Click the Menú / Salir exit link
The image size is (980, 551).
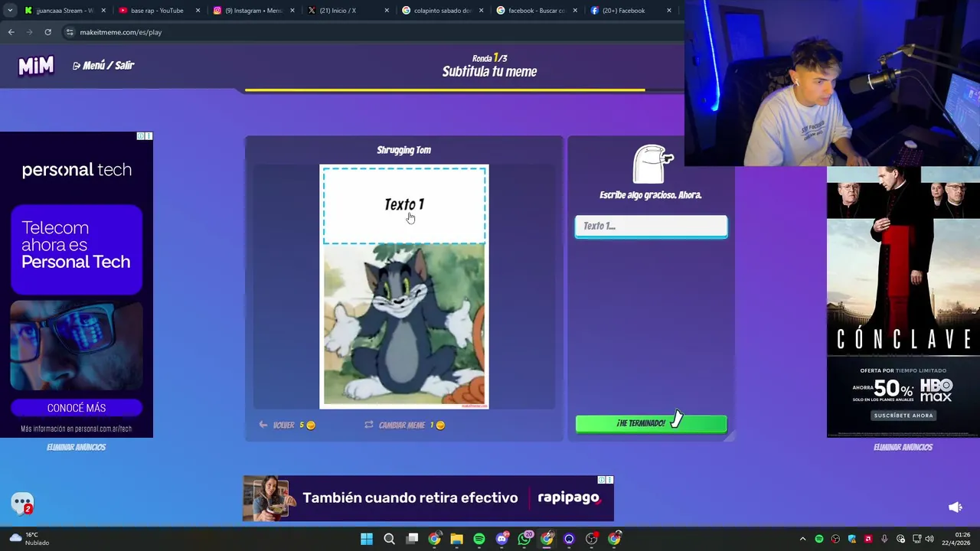point(103,66)
